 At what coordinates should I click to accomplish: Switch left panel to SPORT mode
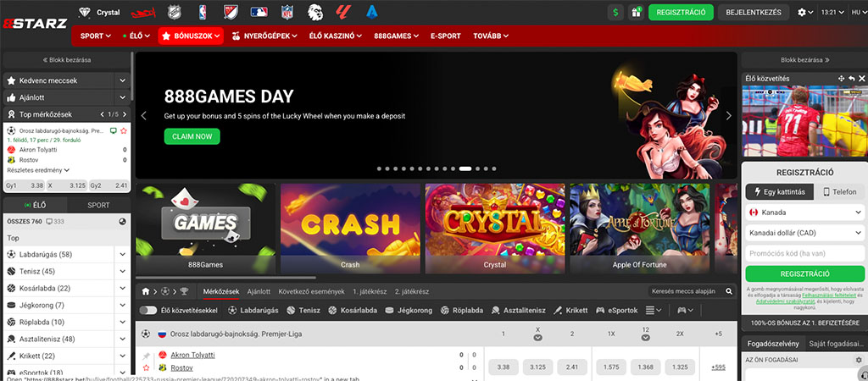click(98, 205)
